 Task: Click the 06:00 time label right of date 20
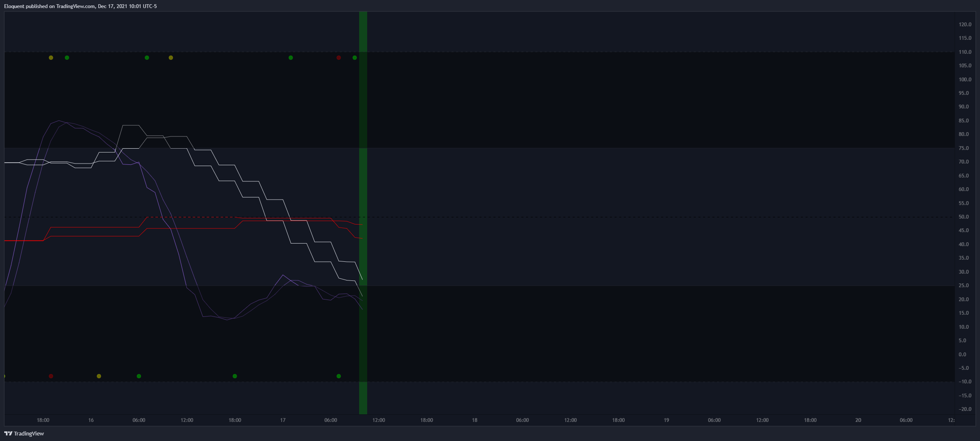[x=906, y=420]
